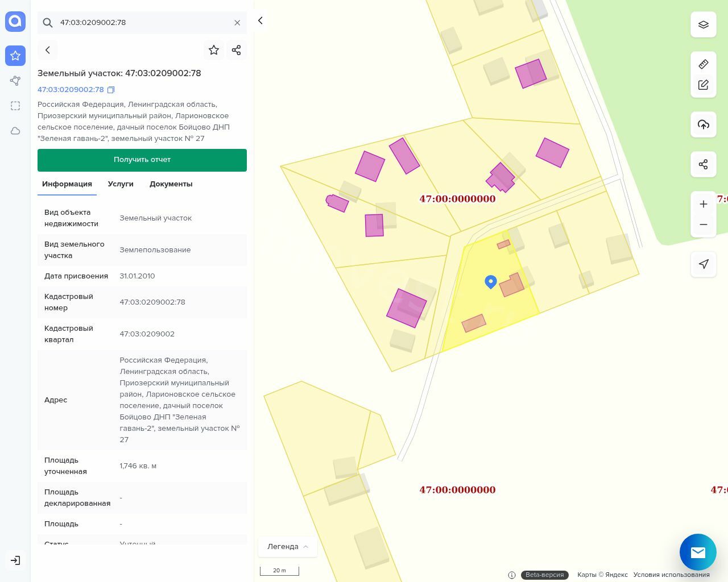Viewport: 728px width, 582px height.
Task: Activate the draw/edit tool on map
Action: tap(703, 85)
